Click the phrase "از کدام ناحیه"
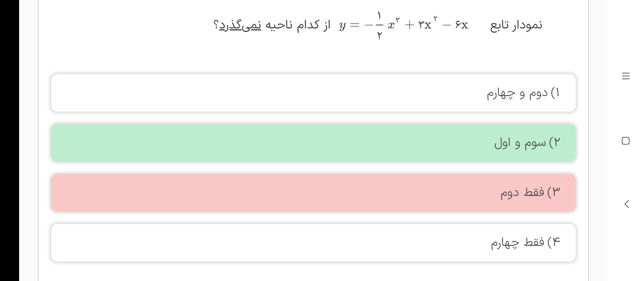This screenshot has width=644, height=281. pos(298,25)
